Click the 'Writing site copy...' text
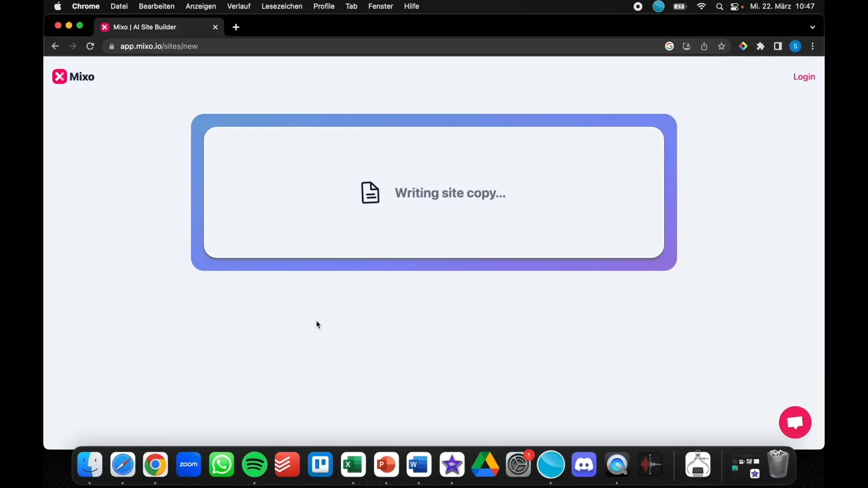Image resolution: width=868 pixels, height=488 pixels. tap(450, 193)
